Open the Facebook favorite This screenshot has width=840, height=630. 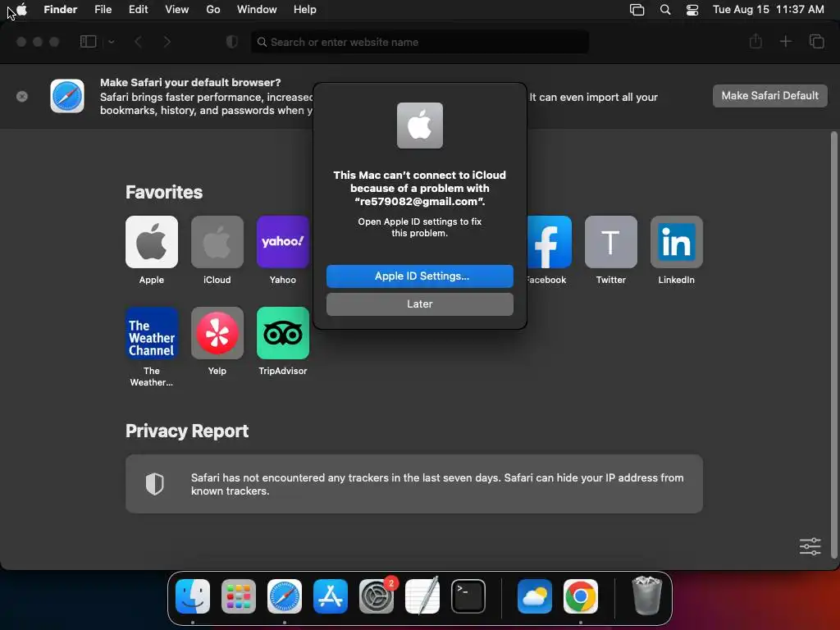(x=549, y=242)
